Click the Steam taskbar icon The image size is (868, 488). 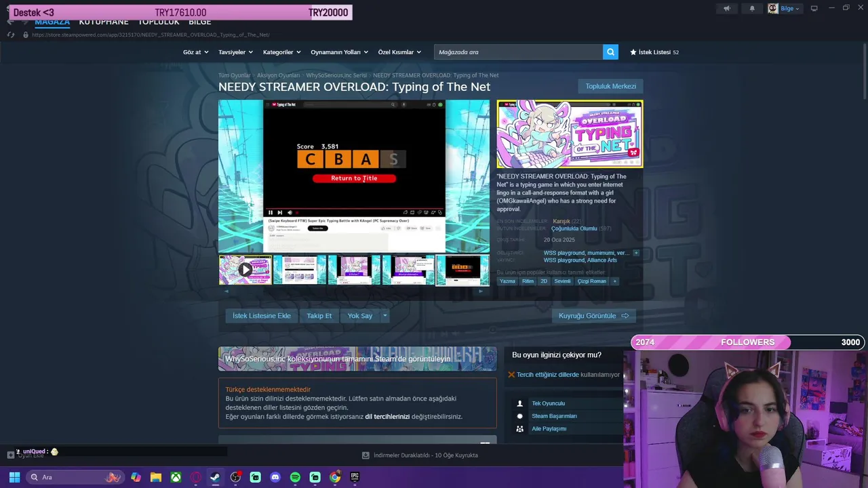coord(215,477)
